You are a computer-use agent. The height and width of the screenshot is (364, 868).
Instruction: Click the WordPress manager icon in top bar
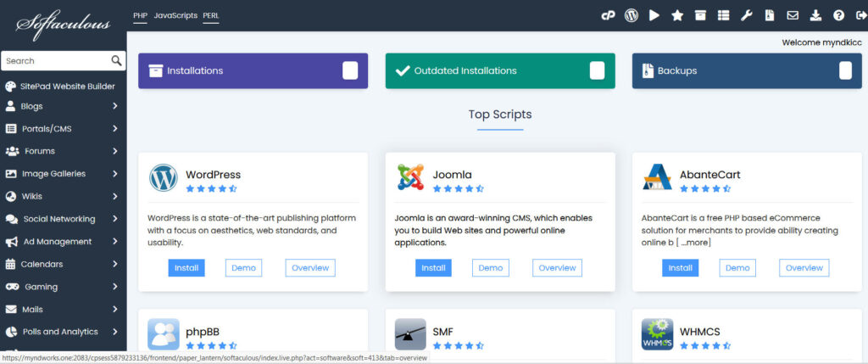[x=632, y=15]
